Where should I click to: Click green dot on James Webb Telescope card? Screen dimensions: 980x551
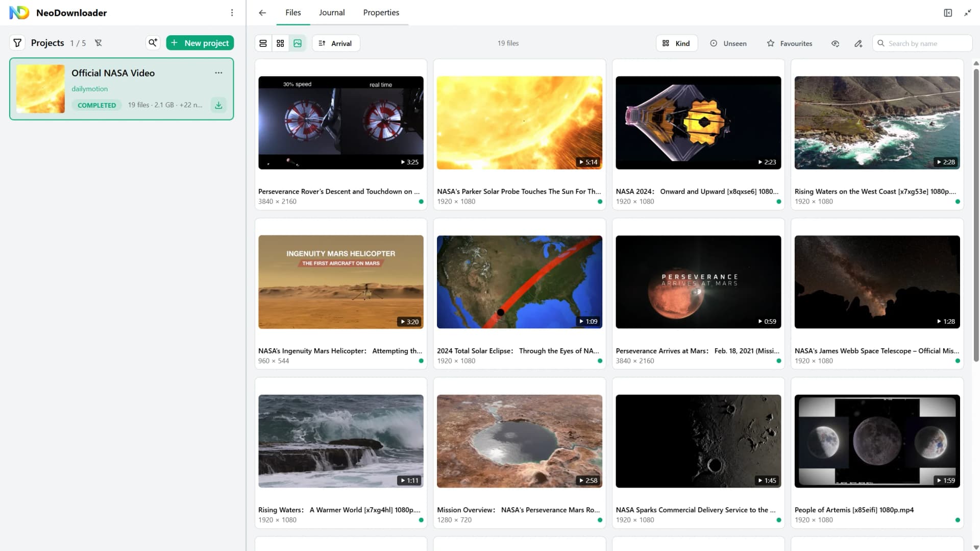tap(958, 361)
